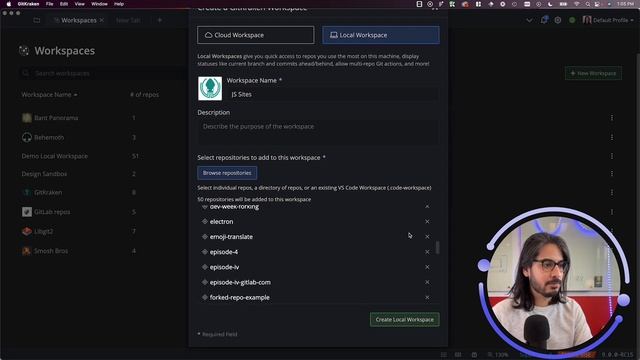The image size is (640, 360).
Task: Open options menu for GitLab repos row
Action: coord(612,212)
